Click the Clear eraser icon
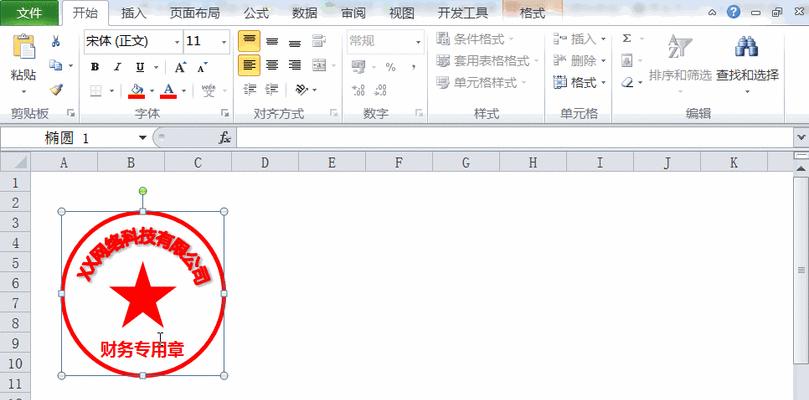Image resolution: width=809 pixels, height=400 pixels. click(x=627, y=83)
